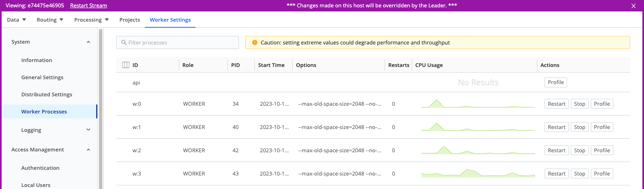Click the Options column header
The width and height of the screenshot is (644, 189).
[306, 65]
